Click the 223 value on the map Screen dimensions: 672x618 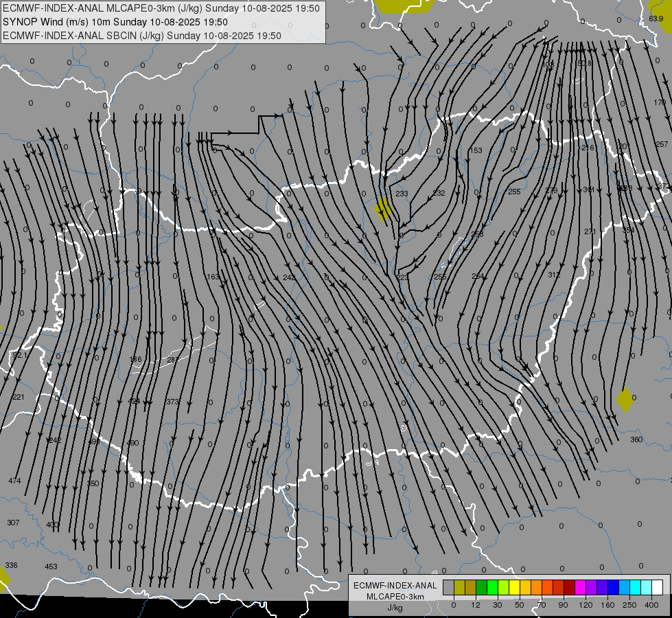[402, 277]
